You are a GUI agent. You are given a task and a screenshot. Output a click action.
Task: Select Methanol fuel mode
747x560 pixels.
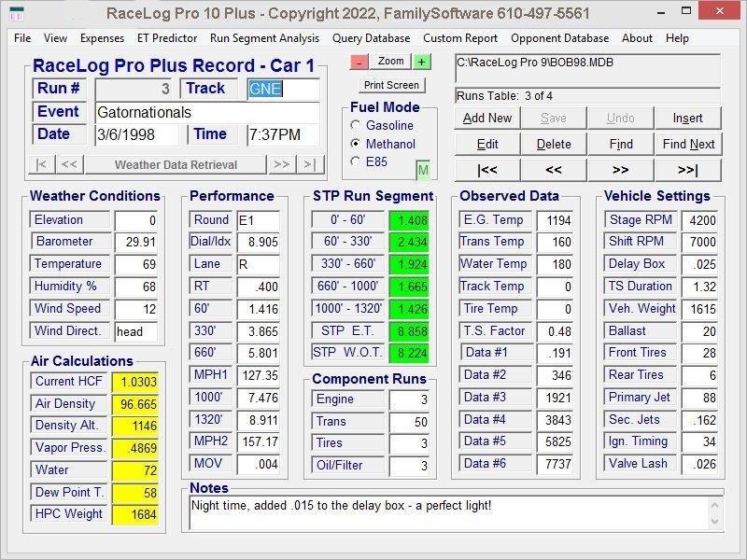(x=356, y=144)
